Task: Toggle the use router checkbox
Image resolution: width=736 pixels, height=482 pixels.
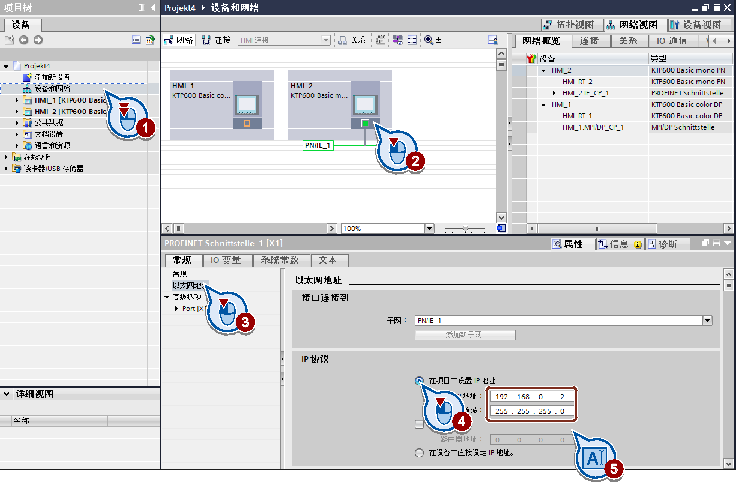Action: tap(419, 424)
